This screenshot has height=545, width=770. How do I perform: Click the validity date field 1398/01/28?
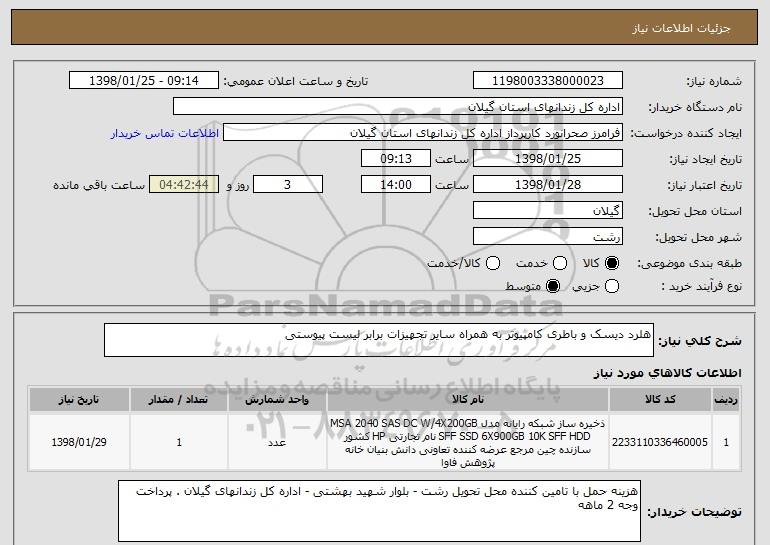click(548, 185)
